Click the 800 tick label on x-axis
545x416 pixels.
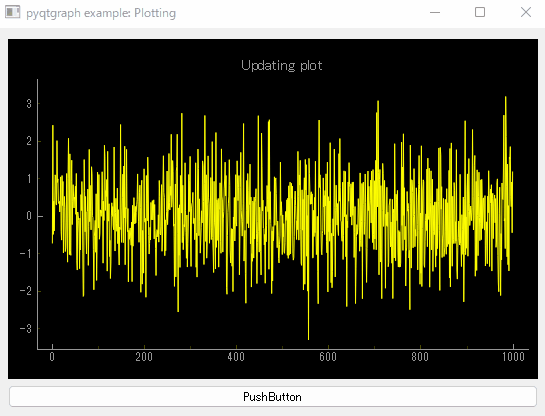pyautogui.click(x=420, y=357)
